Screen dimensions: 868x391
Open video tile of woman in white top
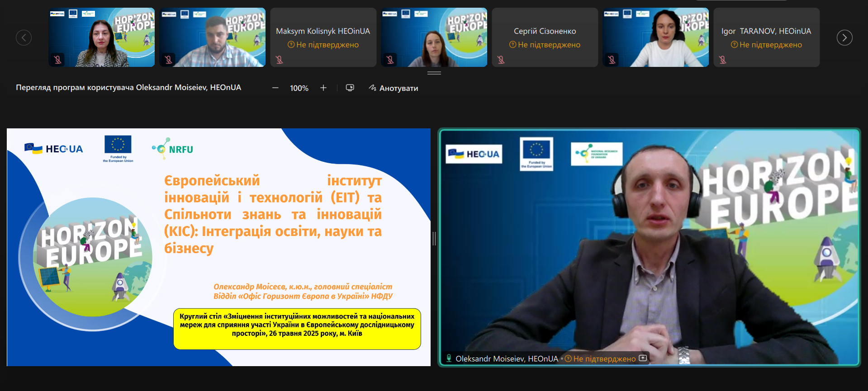pyautogui.click(x=656, y=38)
